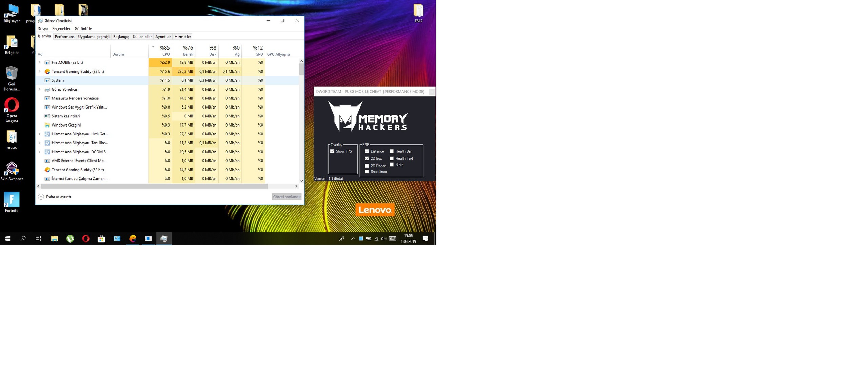Open the Geri Dönüşüm recycle bin icon
The width and height of the screenshot is (868, 388).
tap(12, 79)
